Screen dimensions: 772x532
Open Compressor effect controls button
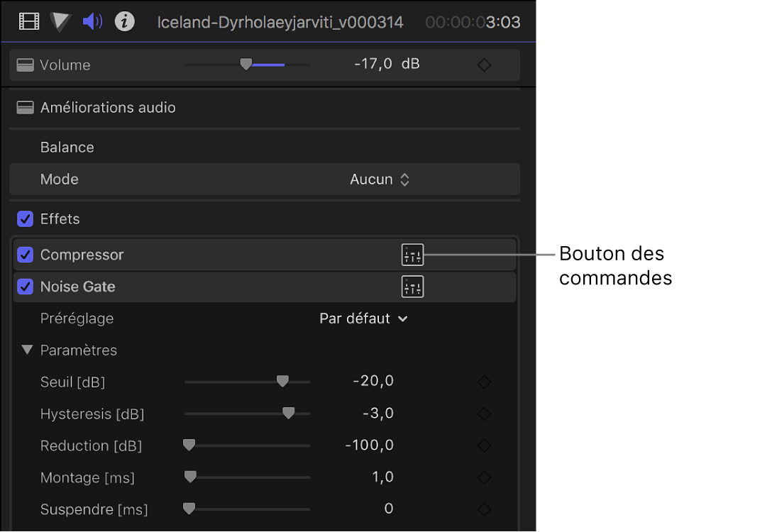(x=412, y=255)
